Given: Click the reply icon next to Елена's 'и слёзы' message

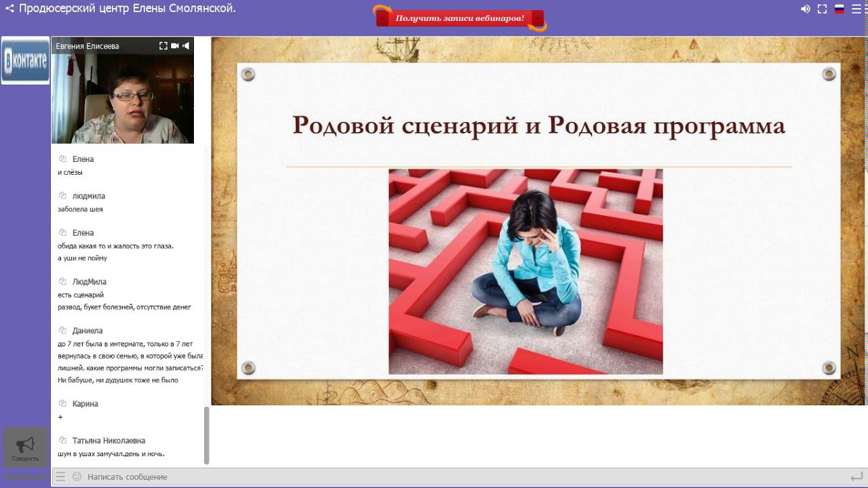Looking at the screenshot, I should click(62, 159).
